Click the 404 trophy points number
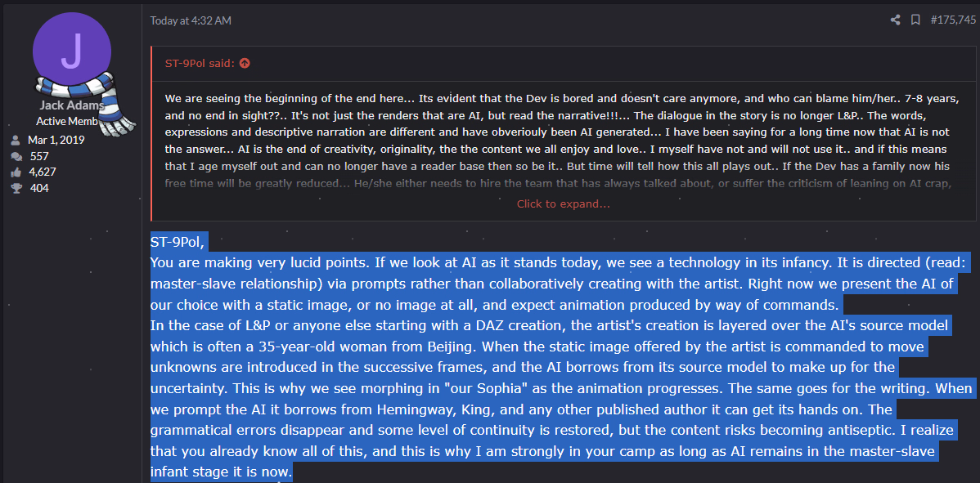 point(38,189)
